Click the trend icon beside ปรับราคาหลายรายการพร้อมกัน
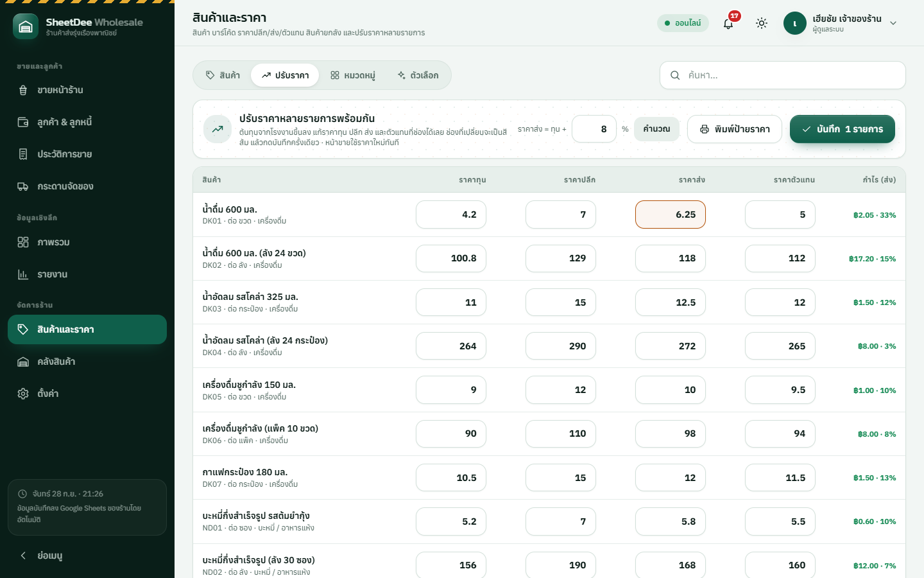Viewport: 924px width, 578px height. click(218, 129)
